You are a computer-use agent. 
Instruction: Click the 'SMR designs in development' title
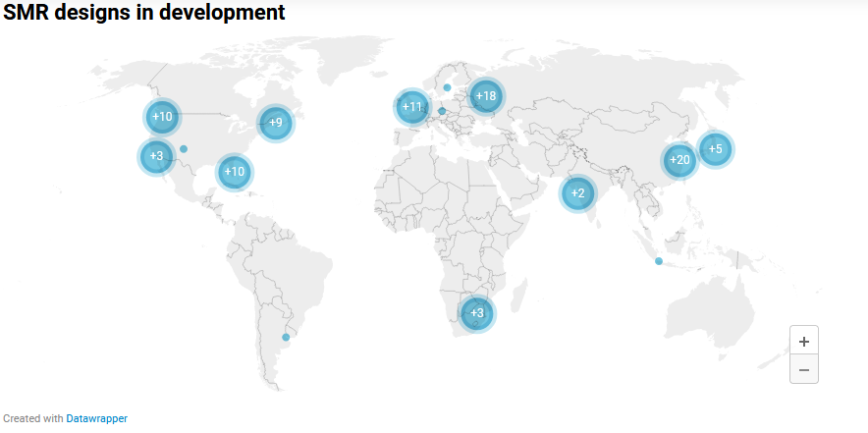[144, 13]
